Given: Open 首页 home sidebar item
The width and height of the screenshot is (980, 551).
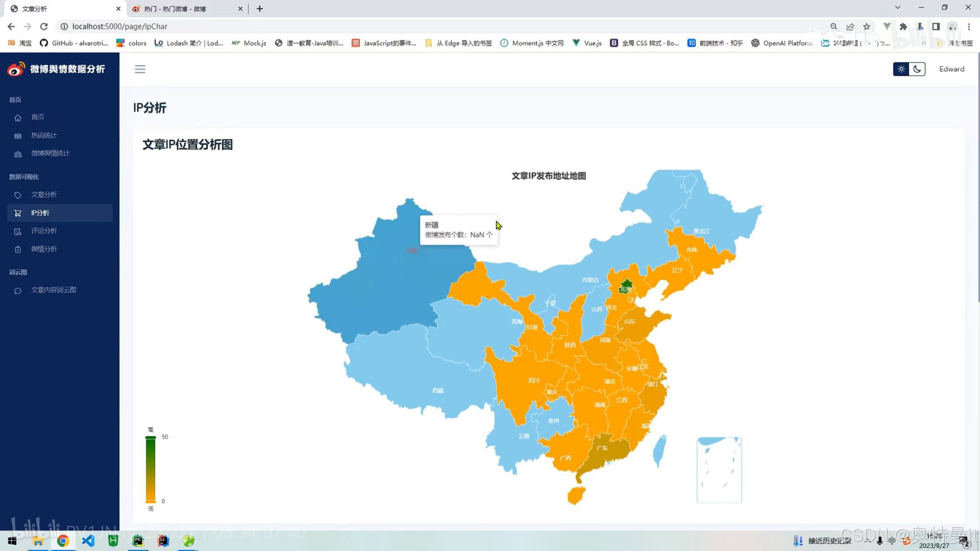Looking at the screenshot, I should coord(38,117).
